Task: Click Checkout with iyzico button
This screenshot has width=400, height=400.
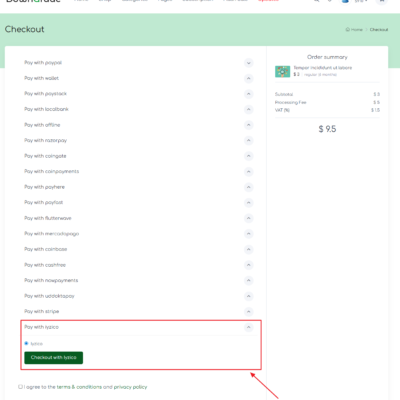Action: point(54,358)
